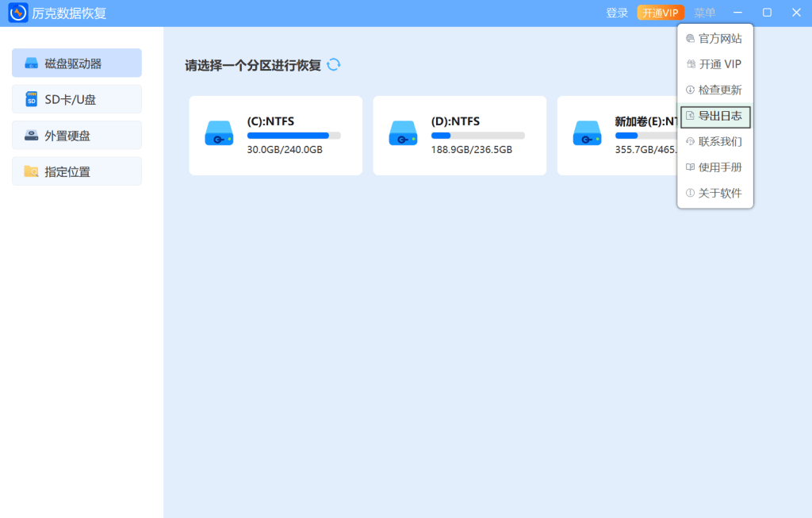Select 检查更新 in the dropdown menu
Screen dimensions: 812x518
click(x=715, y=90)
